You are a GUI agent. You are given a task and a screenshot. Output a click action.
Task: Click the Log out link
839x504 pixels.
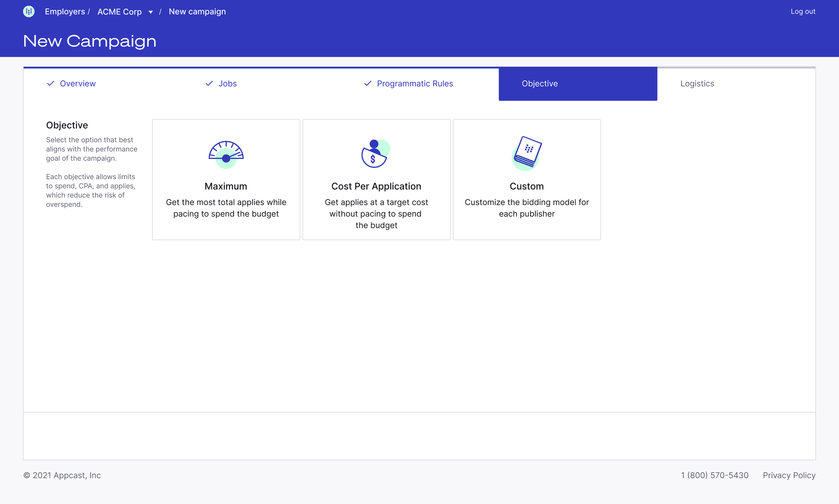[x=803, y=11]
